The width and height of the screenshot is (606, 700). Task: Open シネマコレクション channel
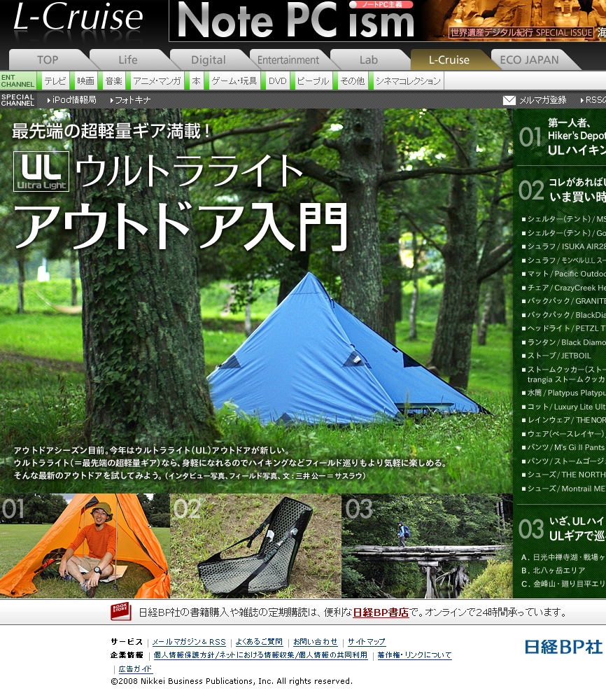pos(408,80)
